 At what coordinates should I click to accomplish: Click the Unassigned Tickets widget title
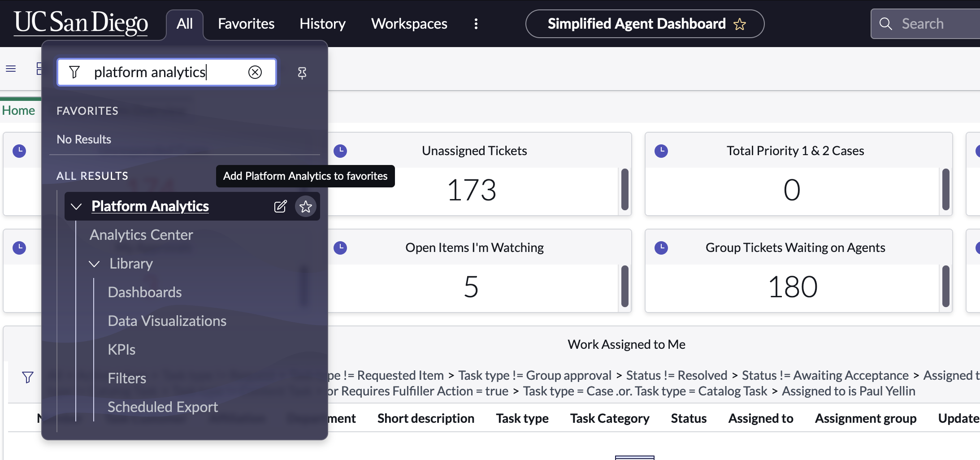point(474,151)
